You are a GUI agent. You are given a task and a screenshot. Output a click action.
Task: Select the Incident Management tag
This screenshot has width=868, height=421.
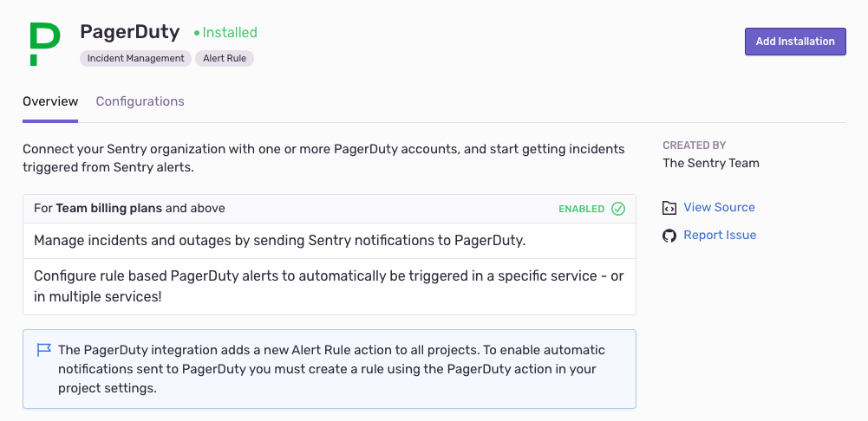pyautogui.click(x=136, y=58)
